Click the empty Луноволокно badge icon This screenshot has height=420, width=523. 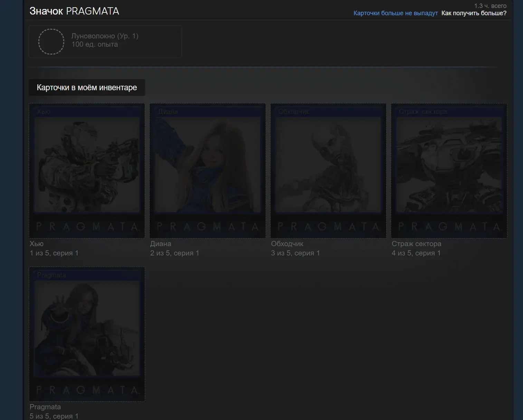pos(51,41)
